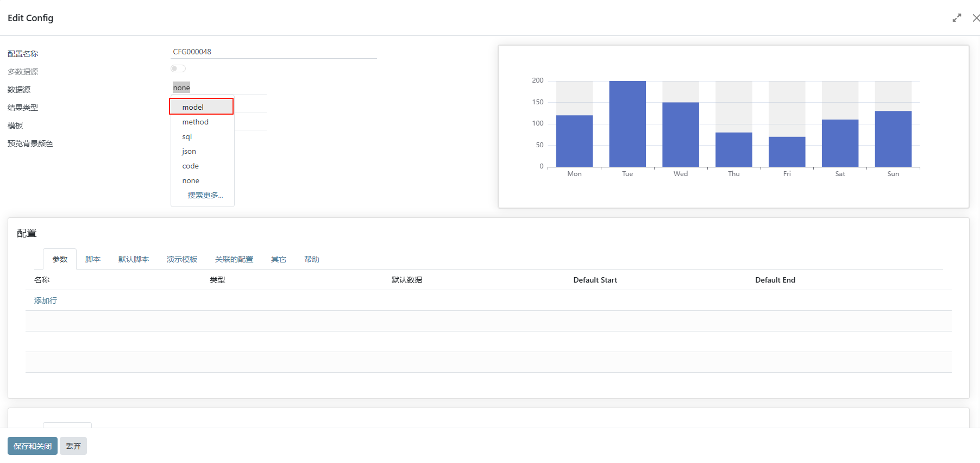Screen dimensions: 980x463
Task: Click 添加行 to add a parameter row
Action: pos(46,301)
